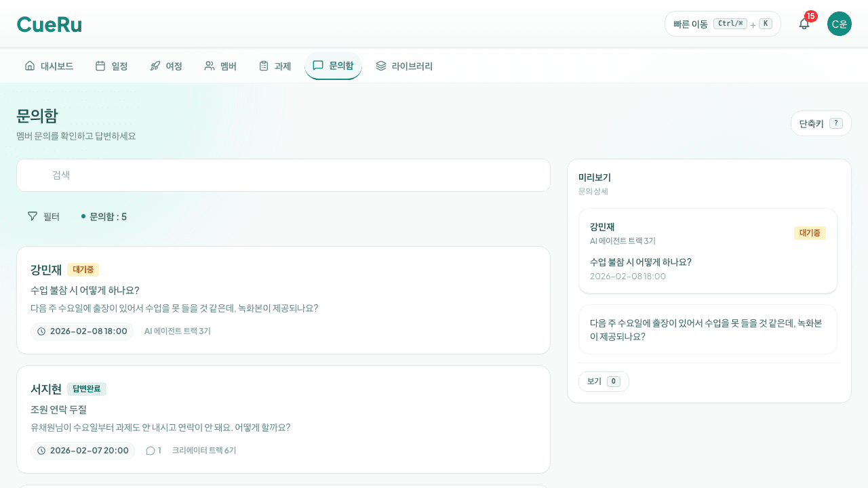This screenshot has width=868, height=488.
Task: Switch to the 대시보드 tab
Action: 49,65
